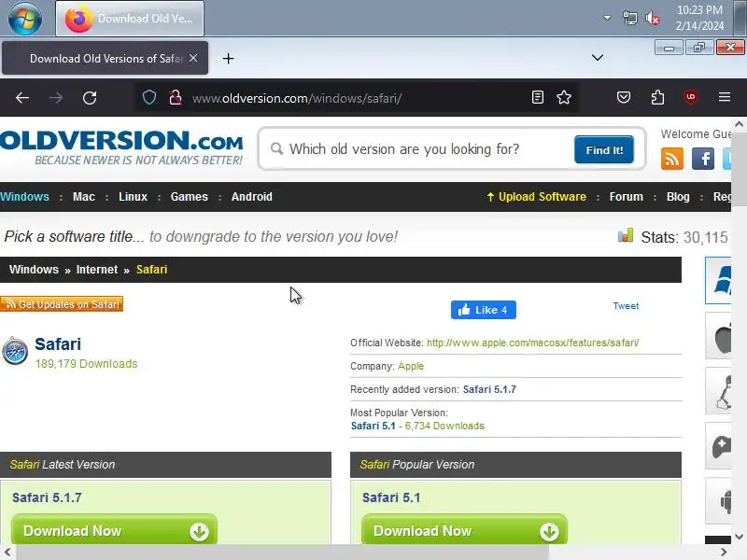Screen dimensions: 747x560
Task: Click horizontal scrollbar left arrow
Action: (x=7, y=553)
